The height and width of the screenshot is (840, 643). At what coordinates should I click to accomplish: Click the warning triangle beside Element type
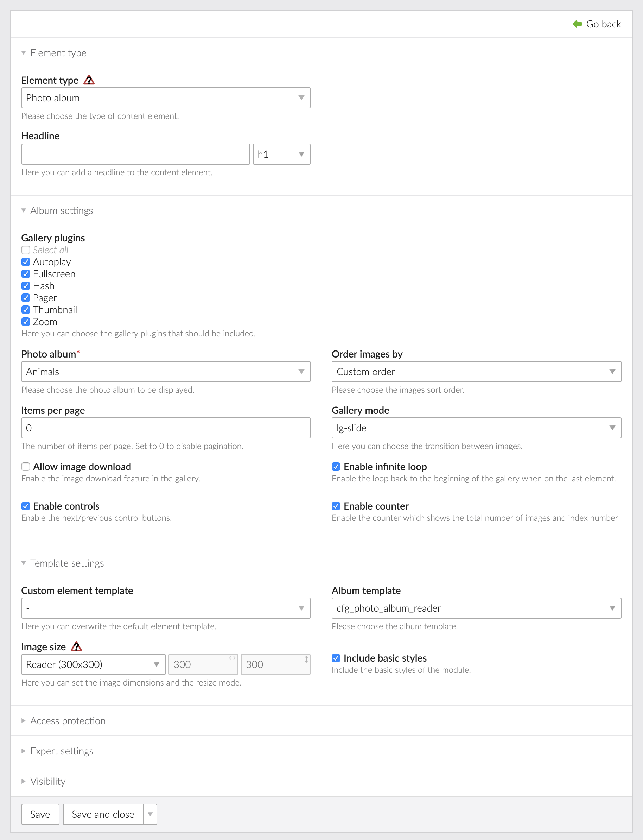click(x=89, y=80)
